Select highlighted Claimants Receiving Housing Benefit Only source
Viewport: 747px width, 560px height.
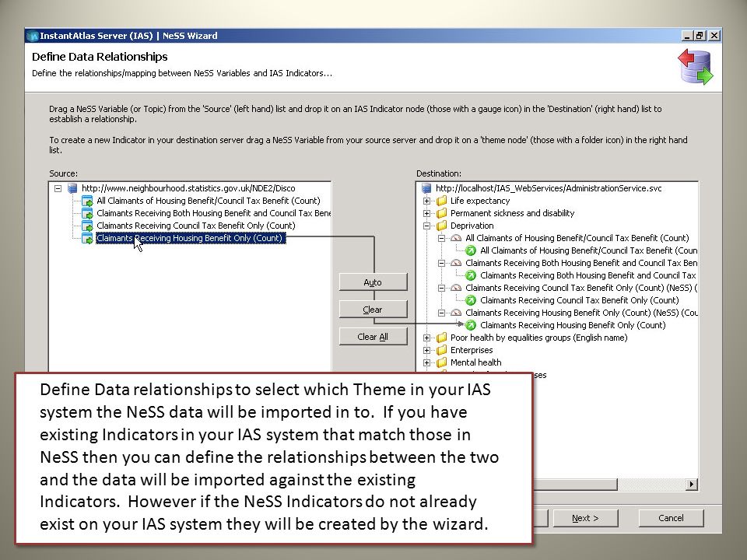coord(191,238)
